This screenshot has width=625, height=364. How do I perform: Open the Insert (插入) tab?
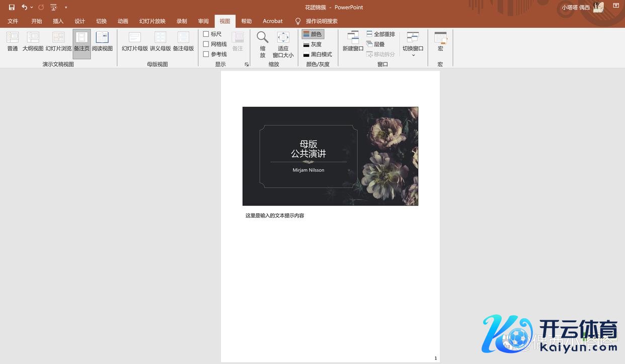[58, 21]
